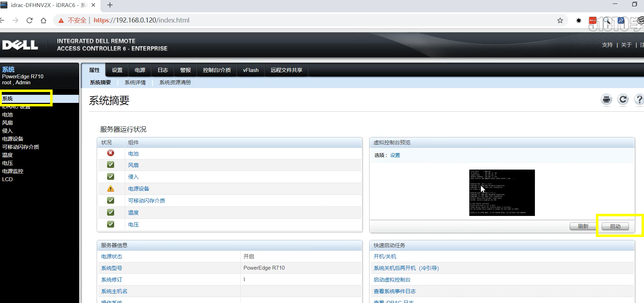644x303 pixels.
Task: Click the 刷新 button under console preview
Action: [x=583, y=226]
